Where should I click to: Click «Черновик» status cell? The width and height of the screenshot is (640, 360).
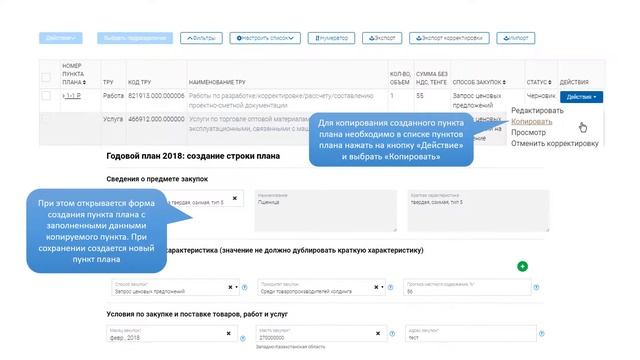[541, 96]
